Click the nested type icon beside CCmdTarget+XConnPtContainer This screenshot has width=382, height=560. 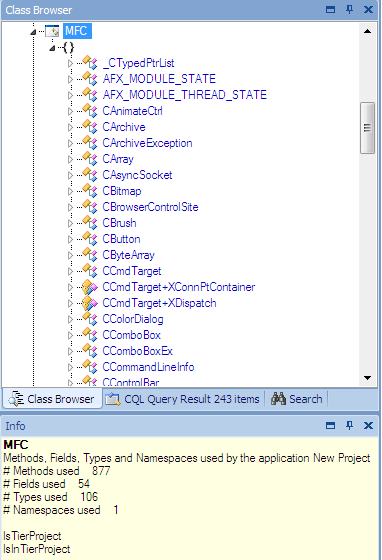(x=89, y=287)
